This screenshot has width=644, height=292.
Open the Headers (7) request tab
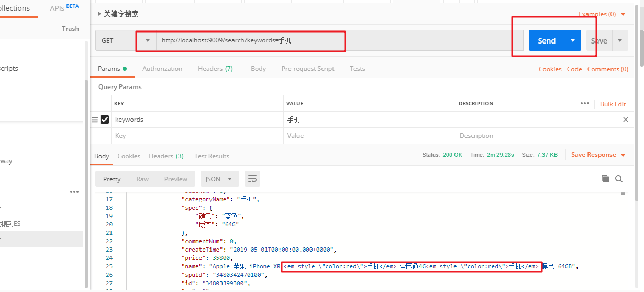(215, 69)
